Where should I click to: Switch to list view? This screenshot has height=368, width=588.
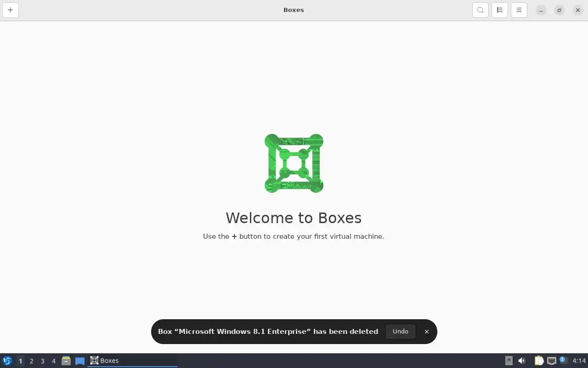(500, 10)
